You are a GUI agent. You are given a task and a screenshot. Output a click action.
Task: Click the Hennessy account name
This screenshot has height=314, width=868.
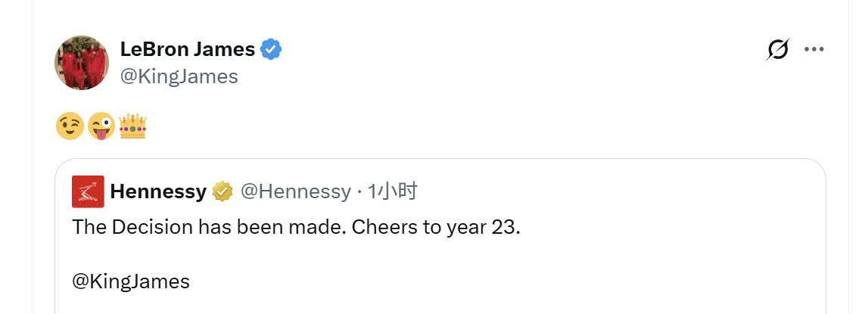tap(157, 192)
